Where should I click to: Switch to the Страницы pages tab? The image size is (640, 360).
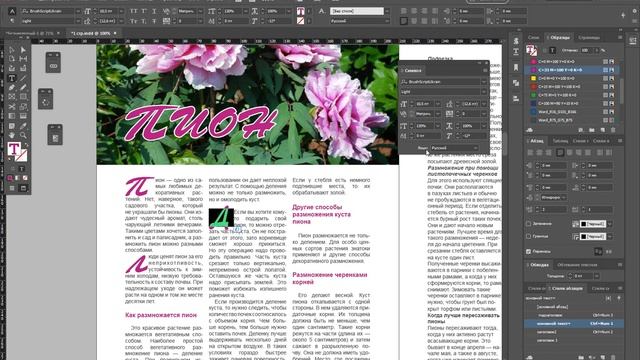(x=589, y=38)
